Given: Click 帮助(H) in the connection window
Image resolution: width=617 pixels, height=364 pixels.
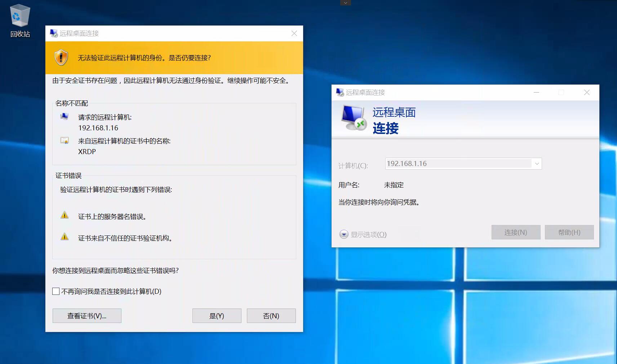Looking at the screenshot, I should (569, 232).
